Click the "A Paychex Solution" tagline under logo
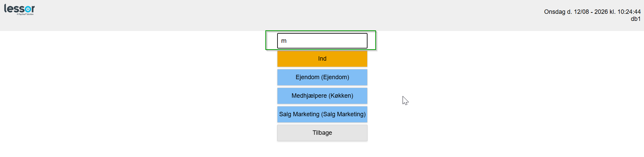The width and height of the screenshot is (644, 157). [x=25, y=14]
